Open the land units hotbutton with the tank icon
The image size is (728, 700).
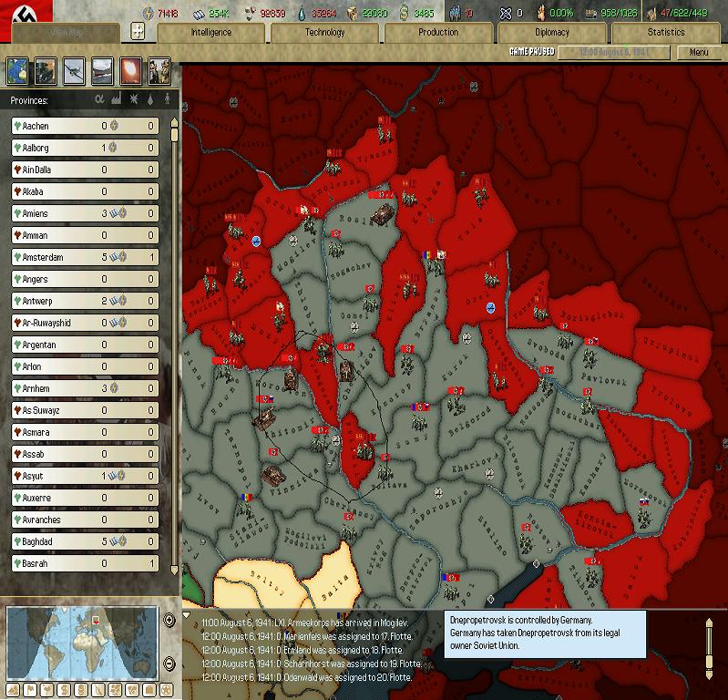pos(46,70)
